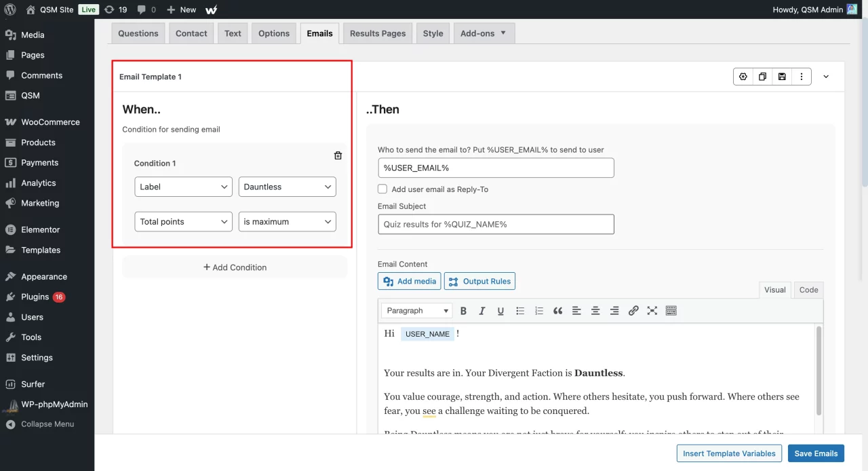868x471 pixels.
Task: Open the Label criteria dropdown
Action: click(x=184, y=187)
